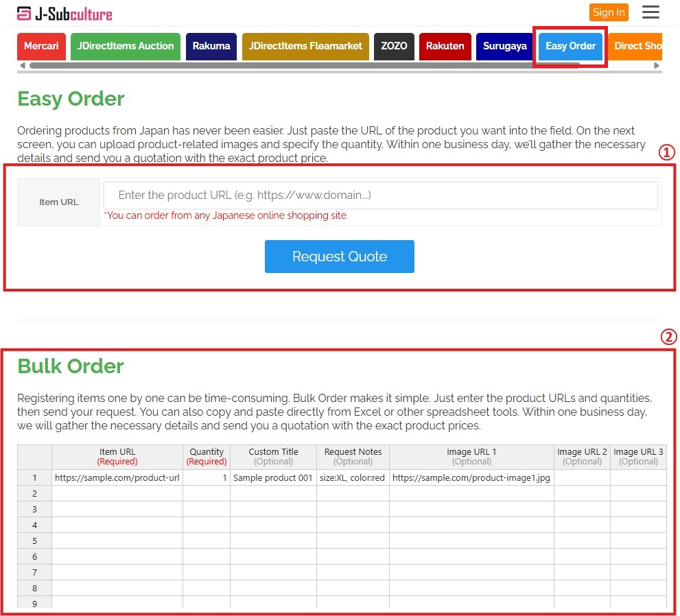
Task: Click the Easy Order tab
Action: click(570, 47)
